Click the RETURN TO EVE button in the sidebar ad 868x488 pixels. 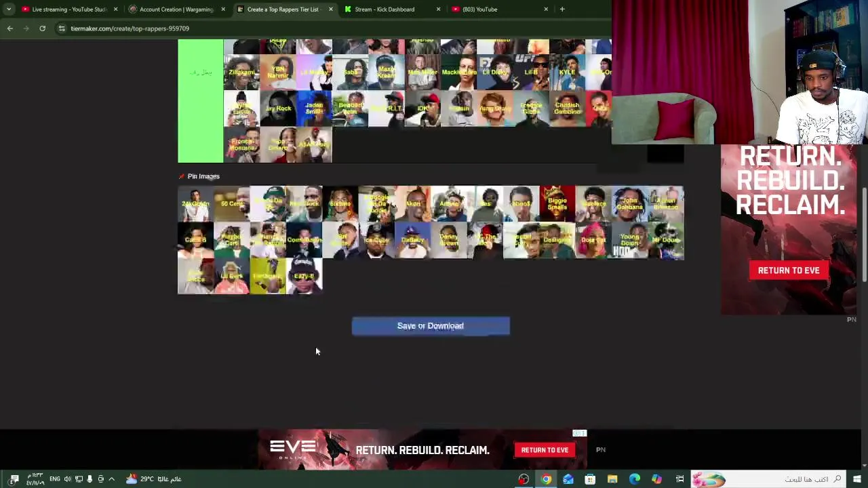(x=789, y=270)
